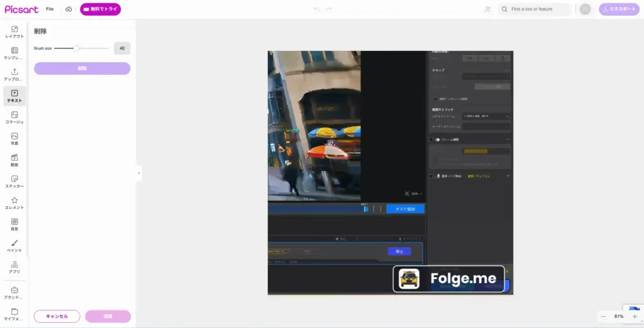
Task: Click the cloud save status icon
Action: click(69, 9)
